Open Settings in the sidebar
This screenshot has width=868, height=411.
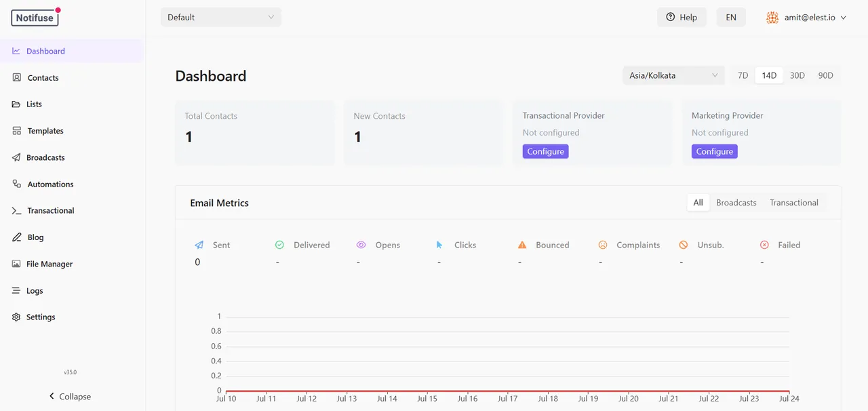tap(71, 317)
